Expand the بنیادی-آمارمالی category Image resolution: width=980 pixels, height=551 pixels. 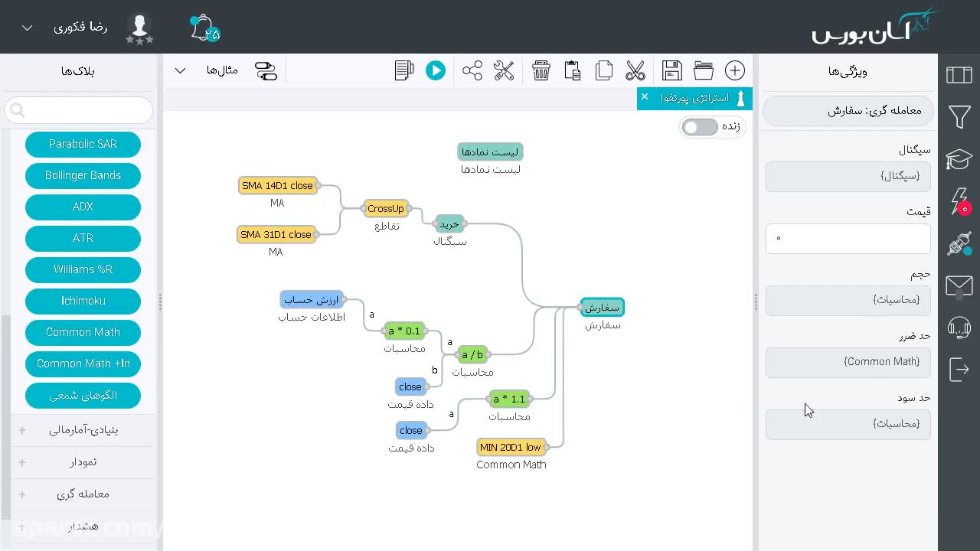(83, 430)
